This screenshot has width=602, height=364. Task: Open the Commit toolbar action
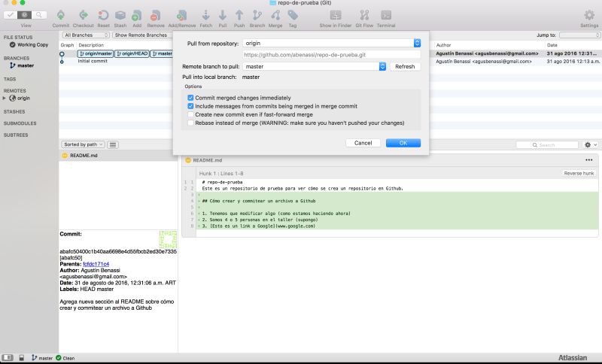[61, 16]
